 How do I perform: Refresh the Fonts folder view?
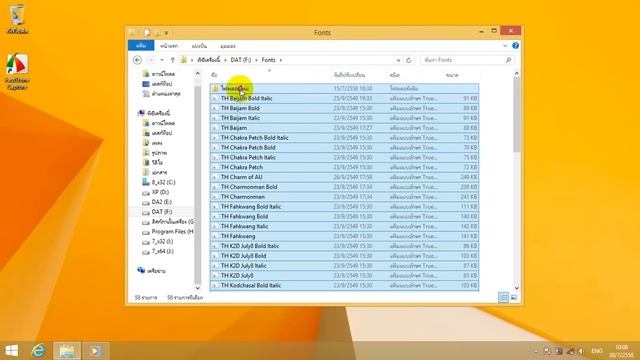point(409,60)
